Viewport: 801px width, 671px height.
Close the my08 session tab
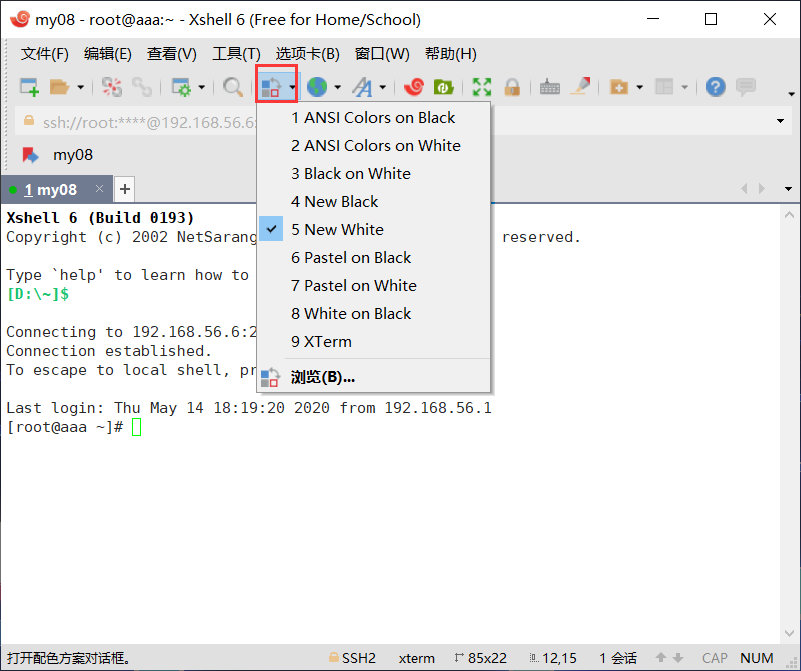(x=100, y=189)
